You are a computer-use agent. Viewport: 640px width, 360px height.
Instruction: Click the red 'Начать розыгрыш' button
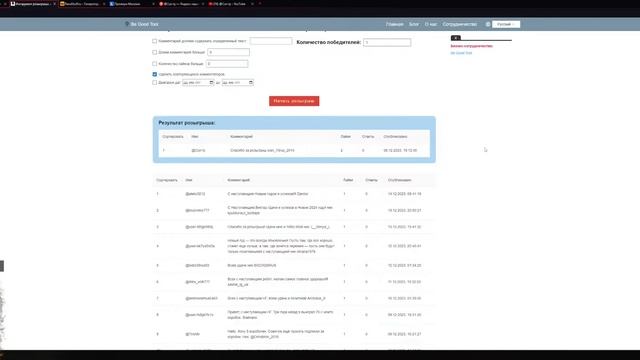pos(294,101)
